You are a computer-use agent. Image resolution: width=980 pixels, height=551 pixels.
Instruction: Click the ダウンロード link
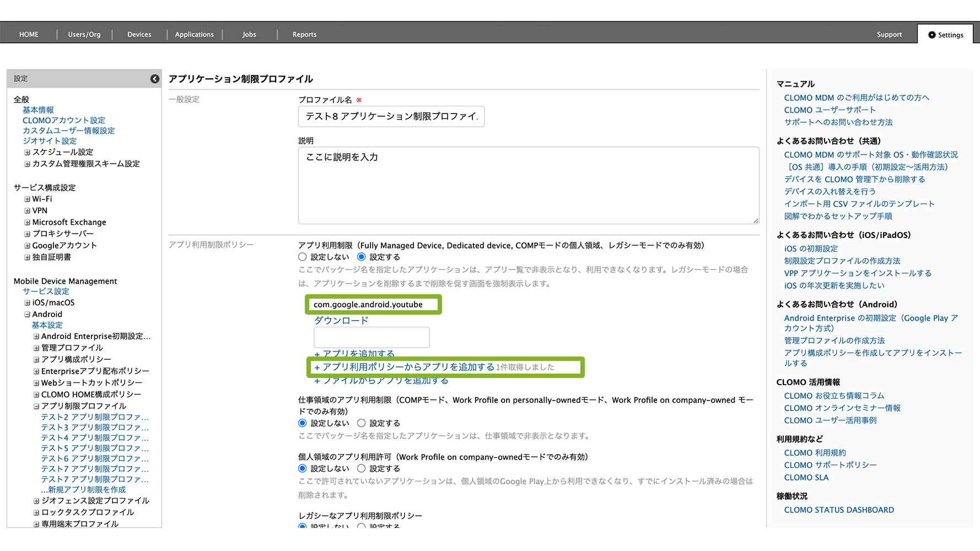341,320
